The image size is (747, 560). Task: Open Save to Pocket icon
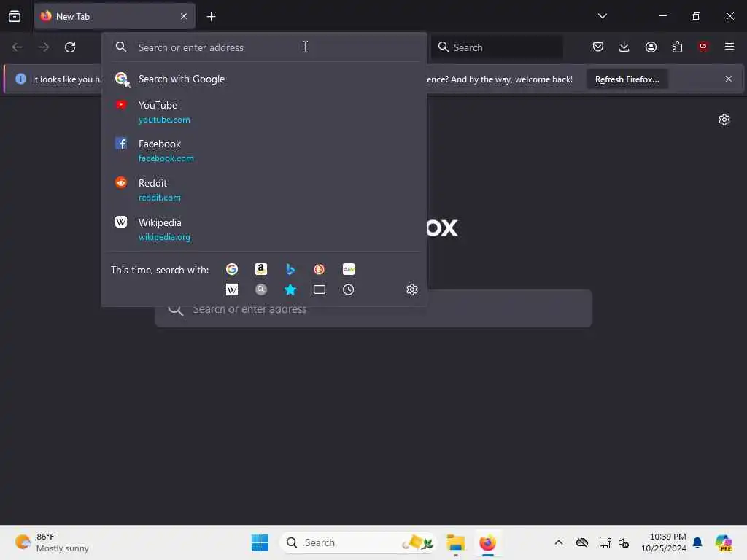pyautogui.click(x=598, y=47)
